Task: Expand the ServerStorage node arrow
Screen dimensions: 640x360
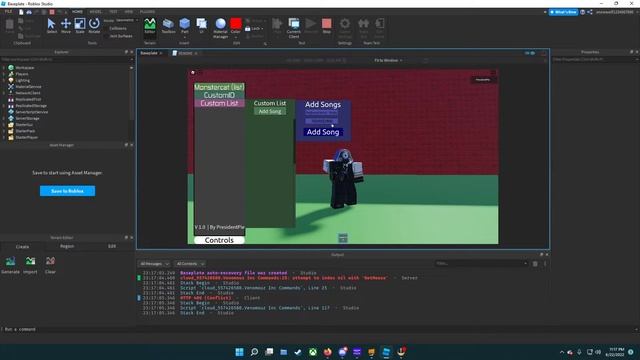Action: pos(4,118)
